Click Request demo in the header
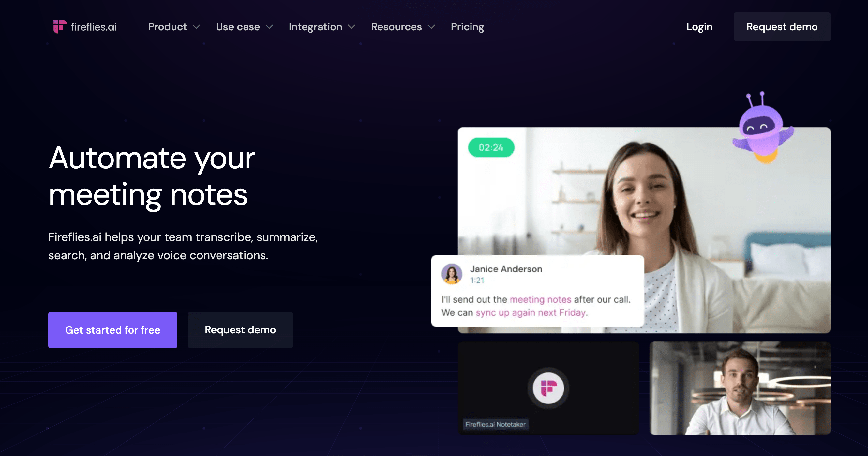Image resolution: width=868 pixels, height=456 pixels. [782, 27]
